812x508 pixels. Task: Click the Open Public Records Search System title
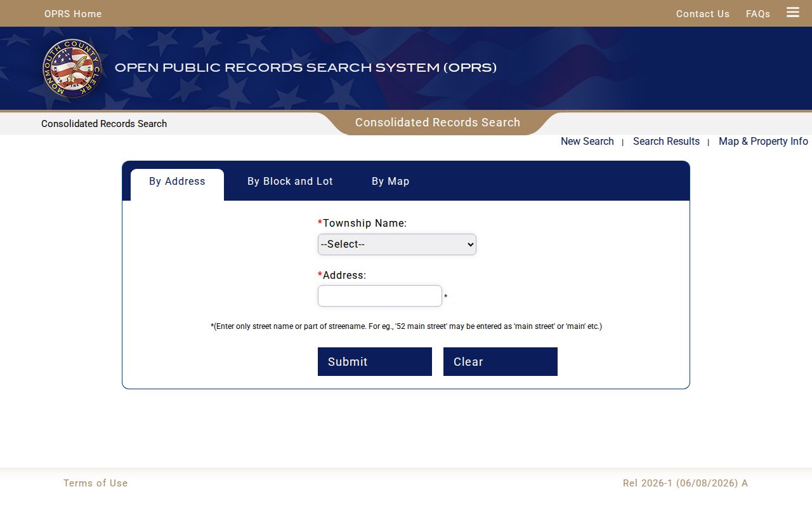point(306,68)
